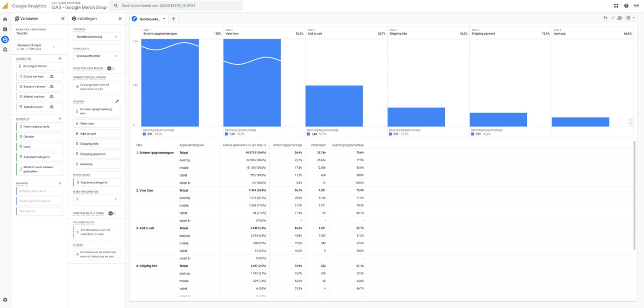Click the Google Analytics logo
This screenshot has width=644, height=308.
(x=24, y=6)
